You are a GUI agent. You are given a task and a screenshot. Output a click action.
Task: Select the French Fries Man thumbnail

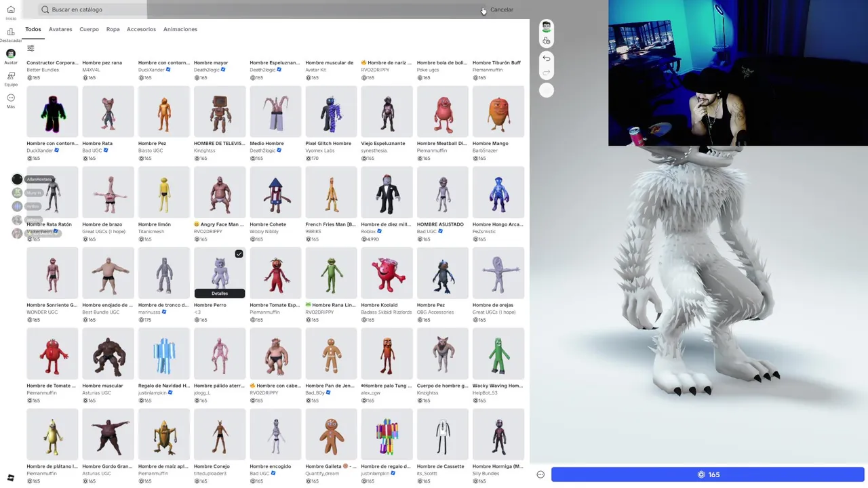(331, 192)
